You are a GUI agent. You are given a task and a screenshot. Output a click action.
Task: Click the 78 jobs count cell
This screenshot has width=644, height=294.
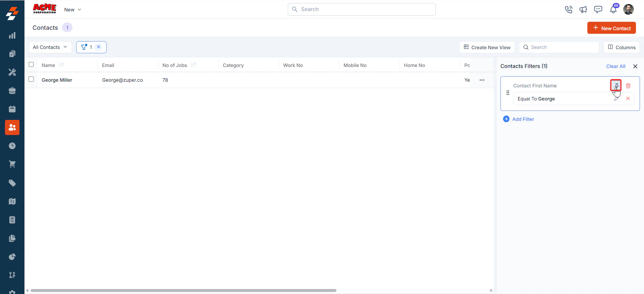tap(165, 80)
